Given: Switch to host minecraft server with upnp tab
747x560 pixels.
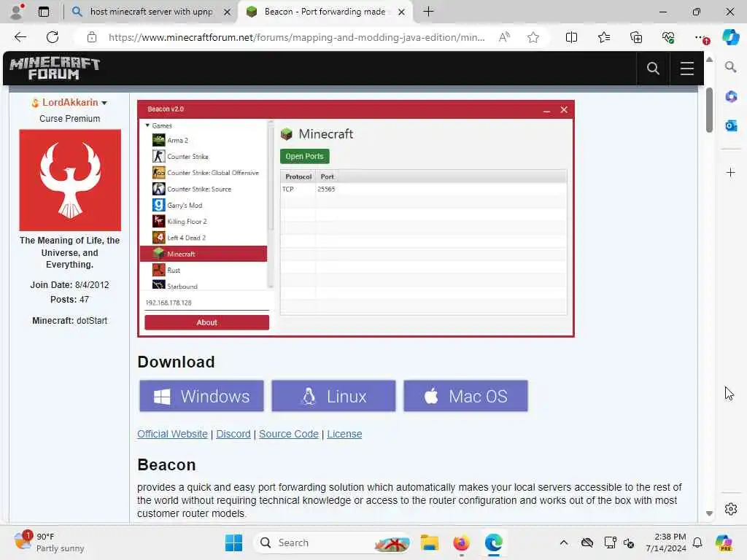Looking at the screenshot, I should click(152, 12).
